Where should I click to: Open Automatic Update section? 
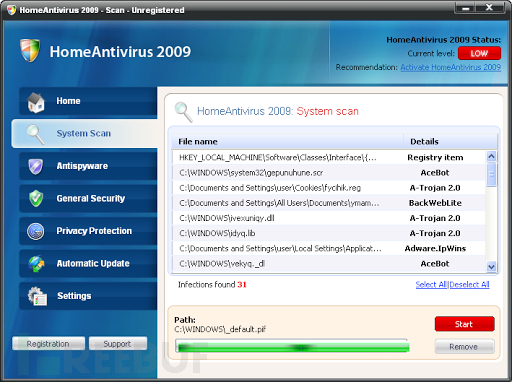[x=88, y=263]
